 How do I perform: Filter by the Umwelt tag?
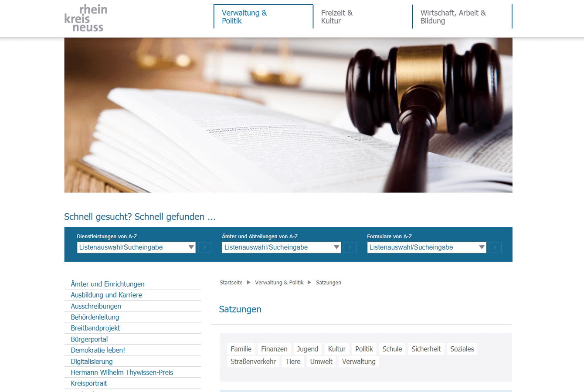pyautogui.click(x=321, y=362)
